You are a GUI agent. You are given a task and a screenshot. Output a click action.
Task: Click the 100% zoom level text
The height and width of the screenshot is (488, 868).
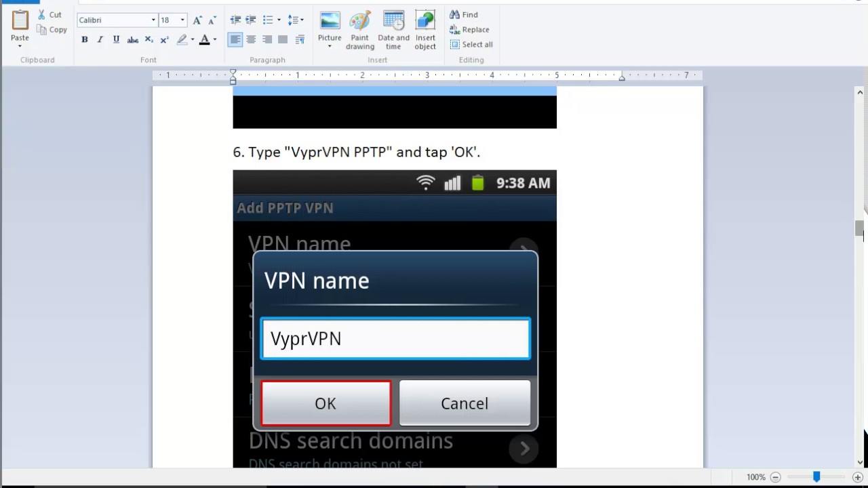tap(755, 477)
